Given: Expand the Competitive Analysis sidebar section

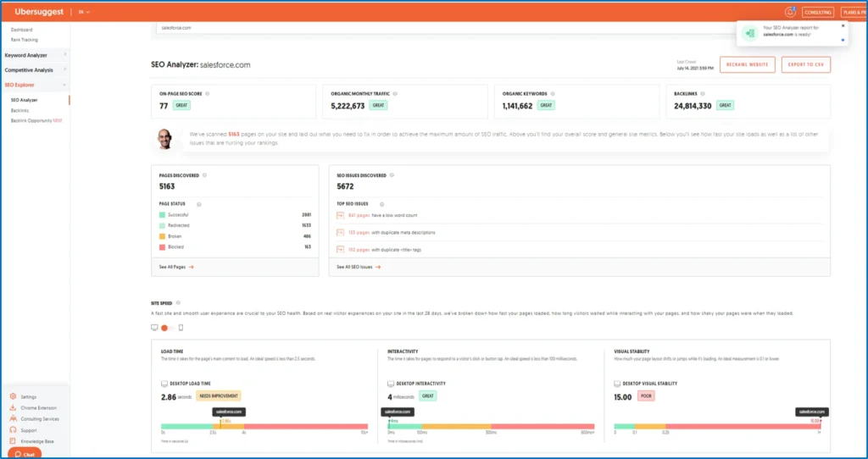Looking at the screenshot, I should [x=36, y=70].
